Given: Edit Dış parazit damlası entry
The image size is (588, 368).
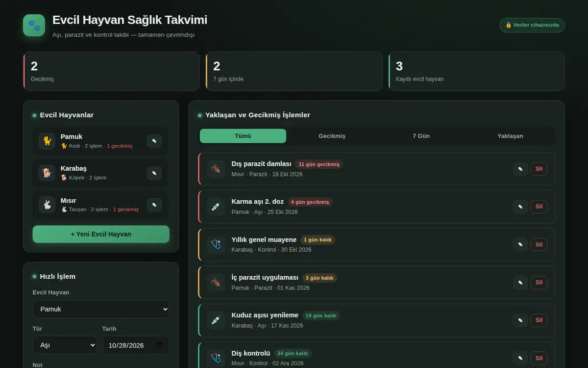Looking at the screenshot, I should pos(520,169).
